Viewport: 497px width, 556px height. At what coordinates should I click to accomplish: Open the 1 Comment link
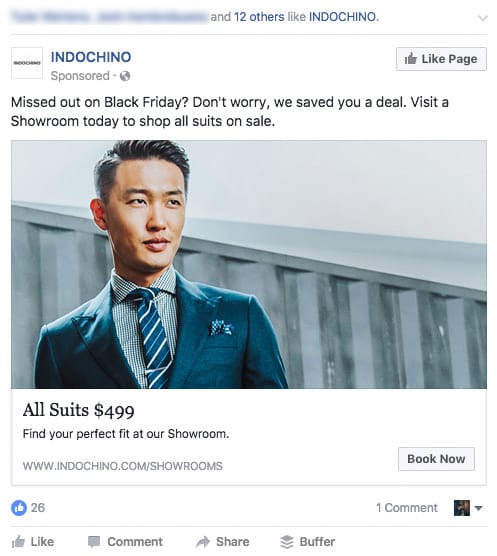pos(407,508)
